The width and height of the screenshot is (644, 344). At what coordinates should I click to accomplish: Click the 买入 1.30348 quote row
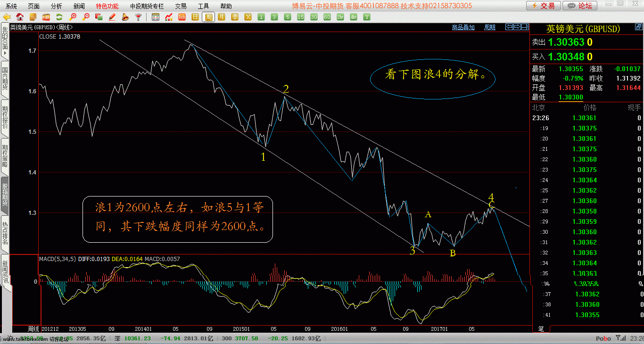586,57
